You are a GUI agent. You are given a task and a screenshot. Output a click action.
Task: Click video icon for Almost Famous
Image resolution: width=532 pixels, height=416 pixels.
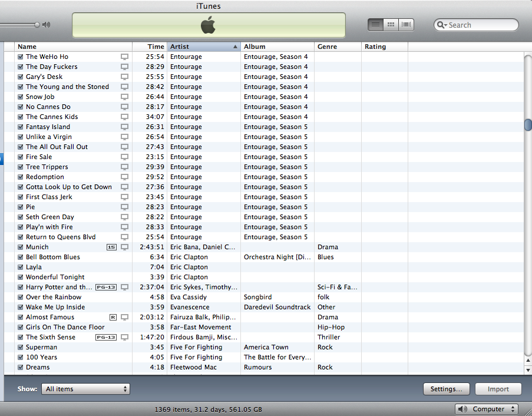(124, 317)
